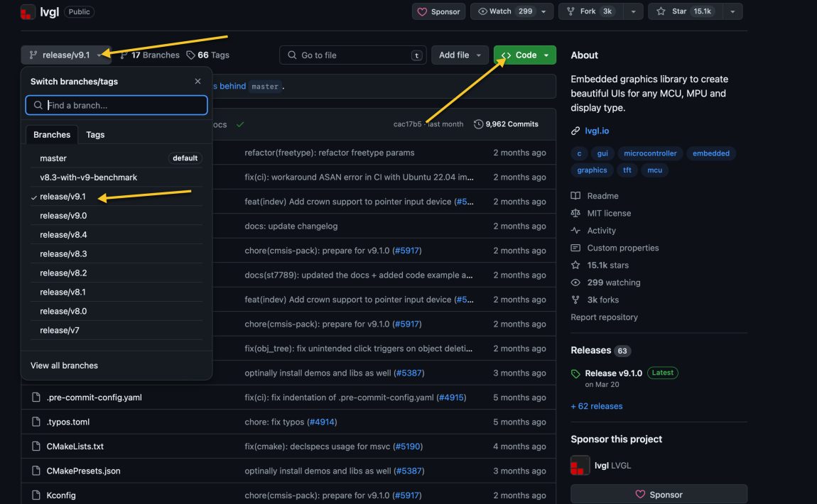Screen dimensions: 817x504
Task: Switch to the Tags tab
Action: [x=95, y=135]
